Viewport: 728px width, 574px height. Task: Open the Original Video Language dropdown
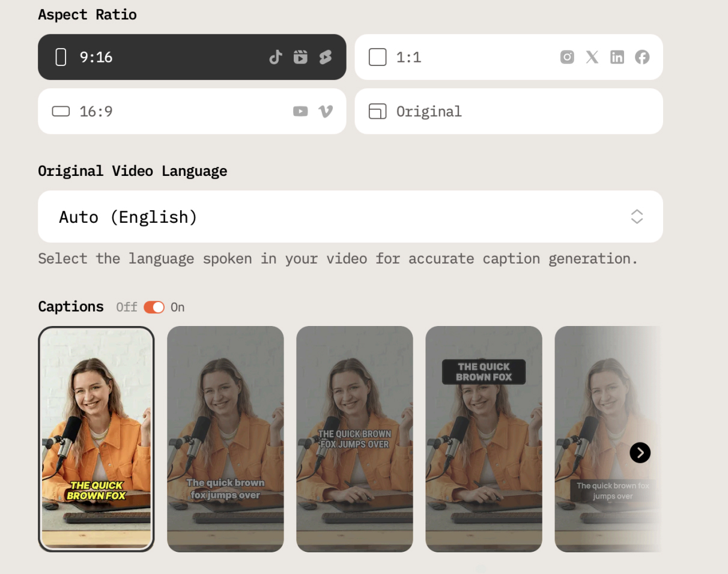[350, 217]
